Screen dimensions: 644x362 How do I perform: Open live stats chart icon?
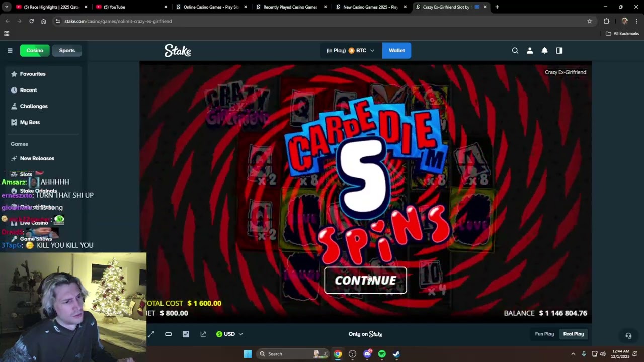coord(186,334)
